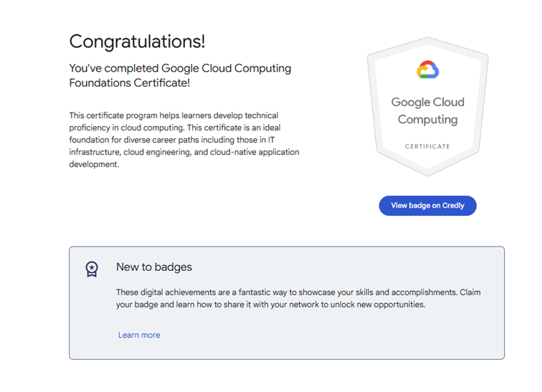Click the Google Cloud logo on the badge
The width and height of the screenshot is (542, 392).
[x=427, y=70]
